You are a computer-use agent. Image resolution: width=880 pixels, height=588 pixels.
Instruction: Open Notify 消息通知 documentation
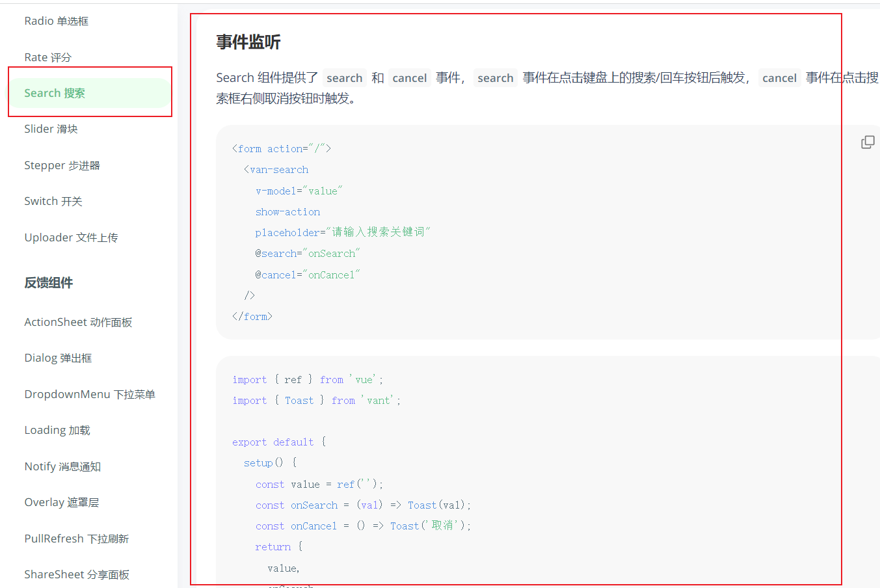[x=62, y=466]
